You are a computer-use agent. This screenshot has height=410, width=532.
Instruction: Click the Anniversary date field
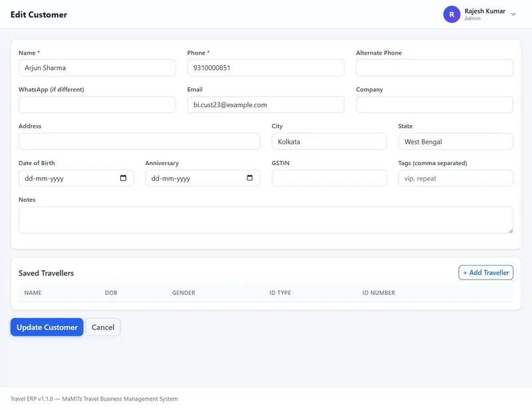pos(203,178)
